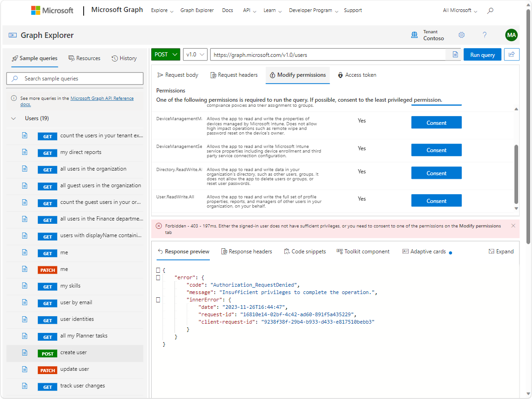Click the Tenant globe icon
The width and height of the screenshot is (532, 399).
(414, 35)
